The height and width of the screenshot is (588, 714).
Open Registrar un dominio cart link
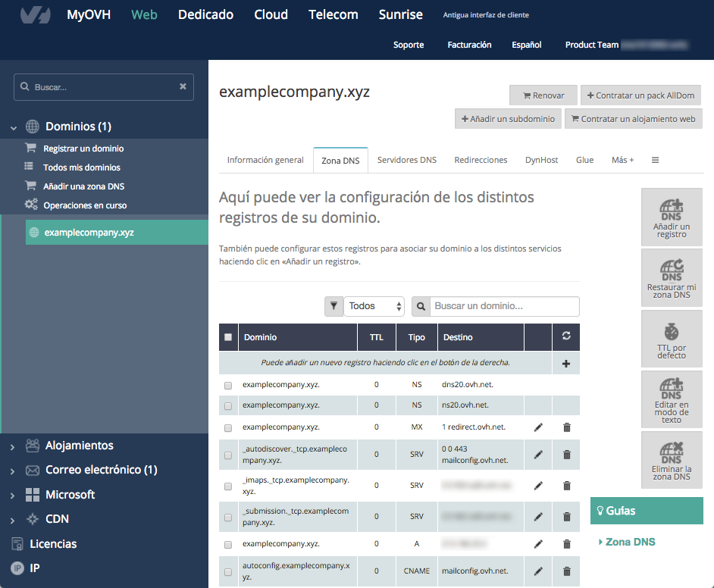click(x=83, y=149)
